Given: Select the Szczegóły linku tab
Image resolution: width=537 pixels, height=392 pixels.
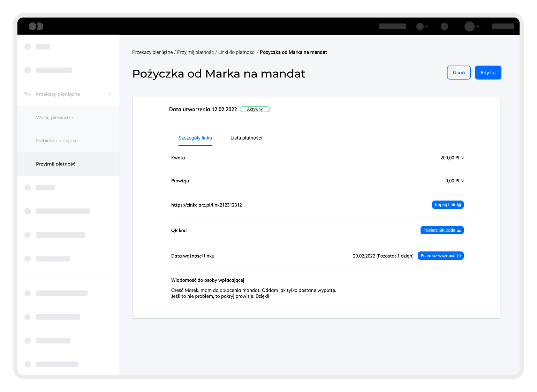Looking at the screenshot, I should (x=195, y=138).
